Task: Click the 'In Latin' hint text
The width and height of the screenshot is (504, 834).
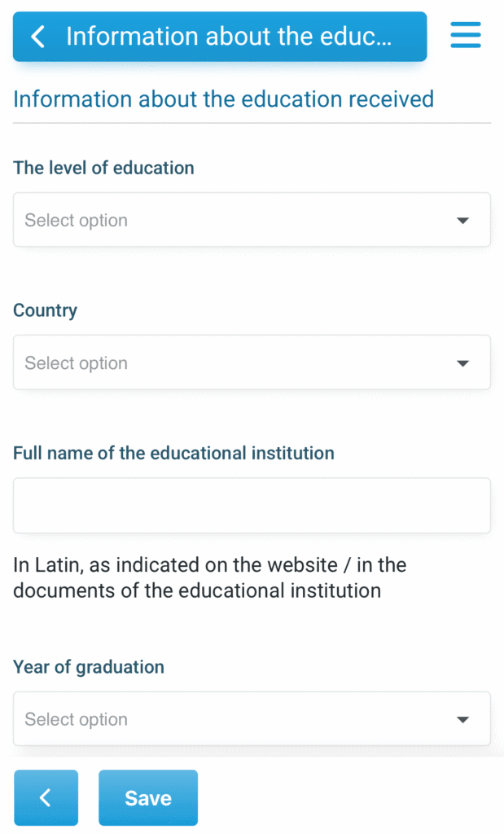Action: 210,577
